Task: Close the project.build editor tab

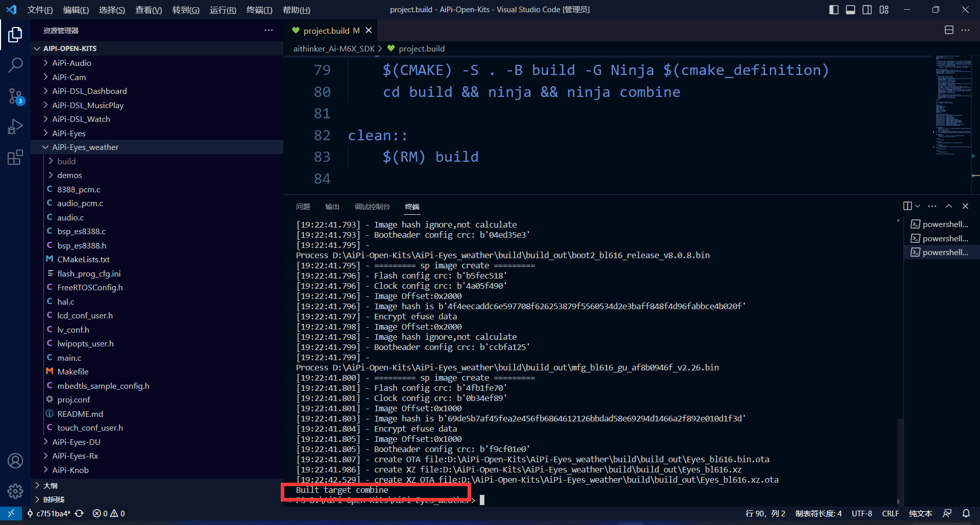Action: (369, 31)
